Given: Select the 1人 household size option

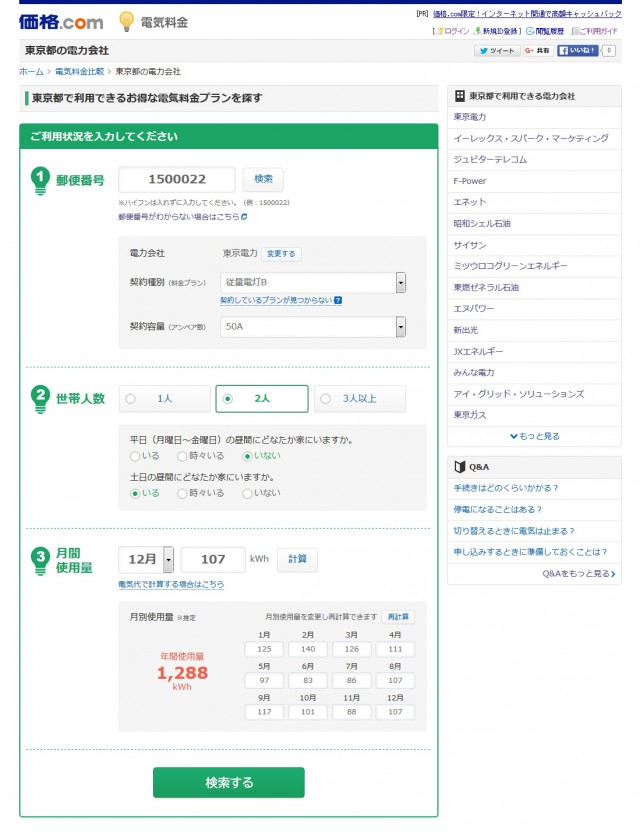Looking at the screenshot, I should pos(165,398).
